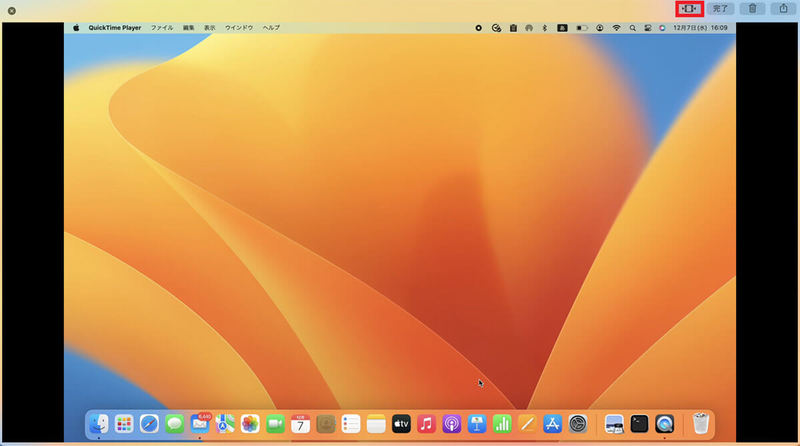
Task: Open the ウインドウ menu
Action: pyautogui.click(x=239, y=28)
